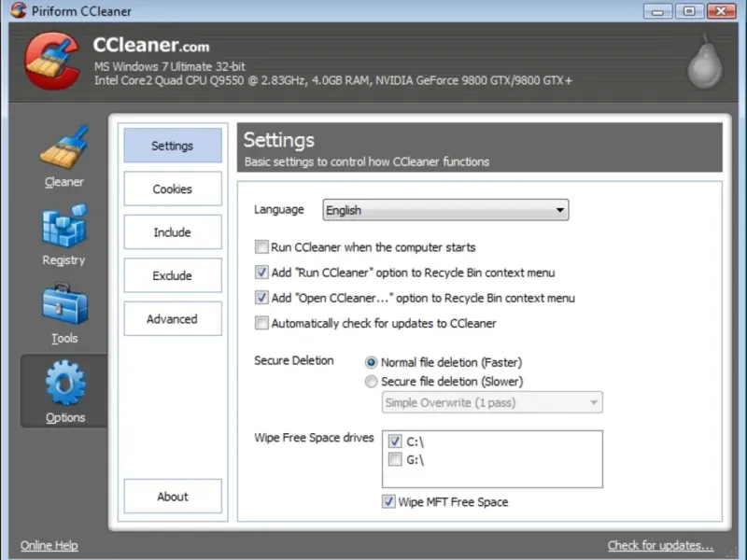
Task: Open the Registry section cubes icon
Action: [64, 226]
